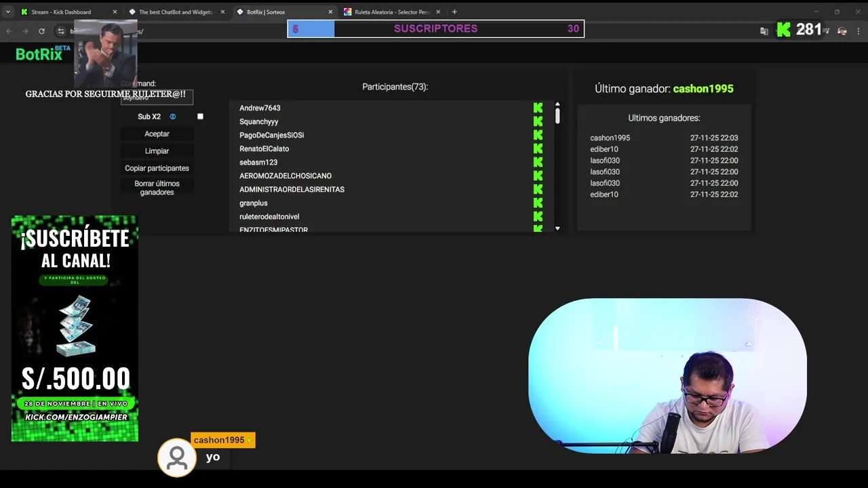Reload the current page
This screenshot has height=488, width=868.
click(41, 30)
